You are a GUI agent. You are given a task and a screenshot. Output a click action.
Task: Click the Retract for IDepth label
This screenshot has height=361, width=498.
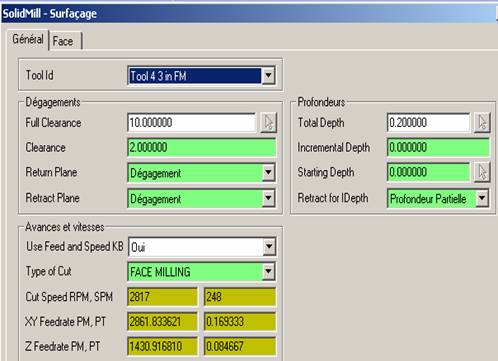click(x=333, y=198)
